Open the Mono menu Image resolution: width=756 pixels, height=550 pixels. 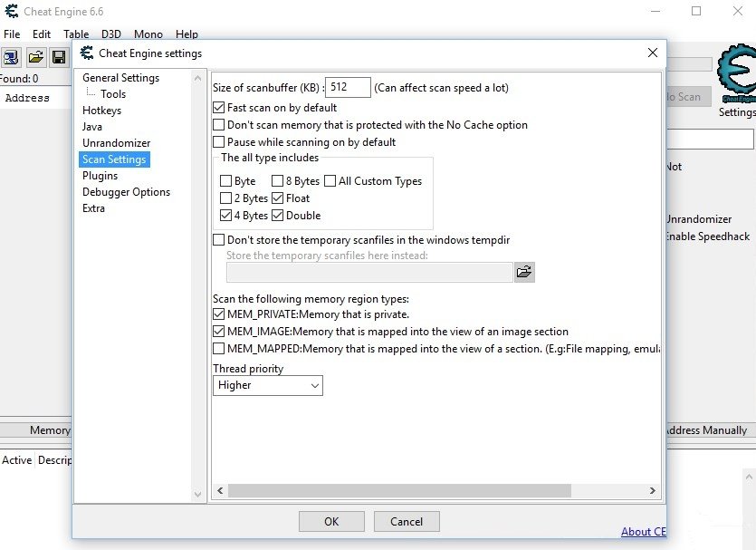click(x=148, y=34)
